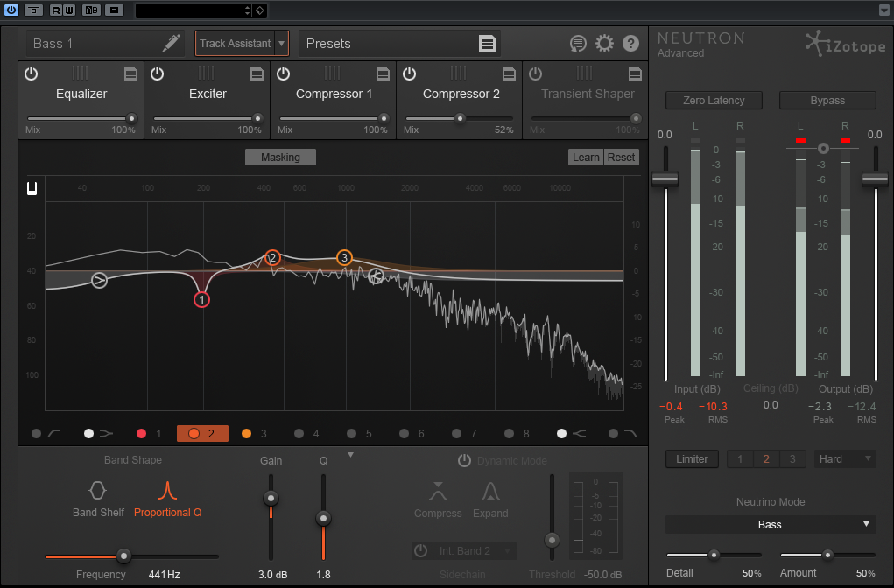Viewport: 894px width, 588px height.
Task: Select band 5 tab
Action: pos(360,434)
